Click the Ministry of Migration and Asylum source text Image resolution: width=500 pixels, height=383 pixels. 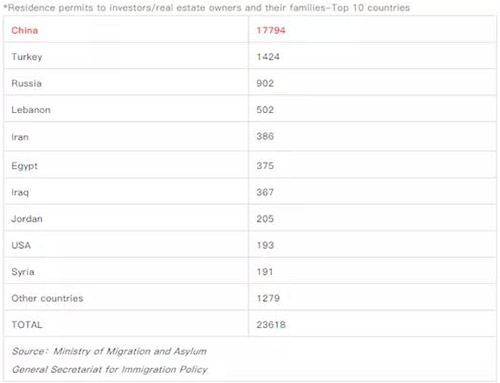point(130,351)
